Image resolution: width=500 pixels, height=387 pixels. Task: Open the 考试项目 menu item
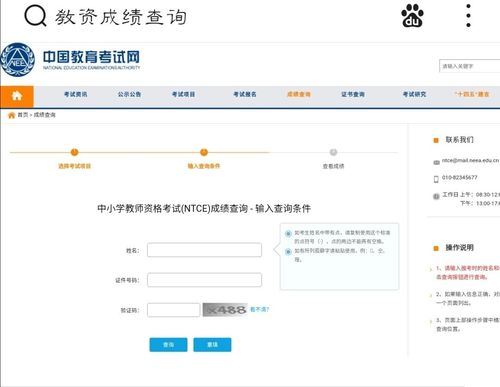183,94
